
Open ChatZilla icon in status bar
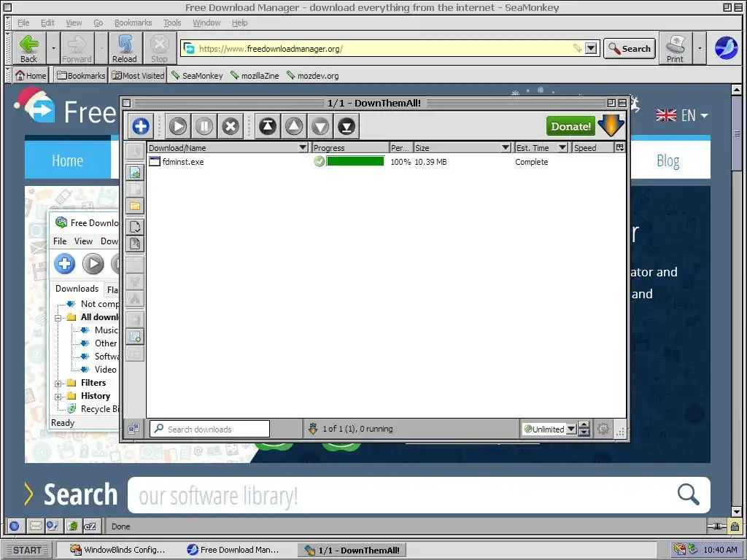click(90, 526)
